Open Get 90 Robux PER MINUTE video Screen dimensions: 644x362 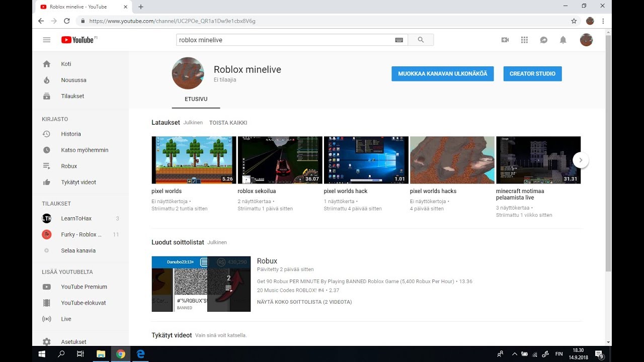(x=356, y=282)
